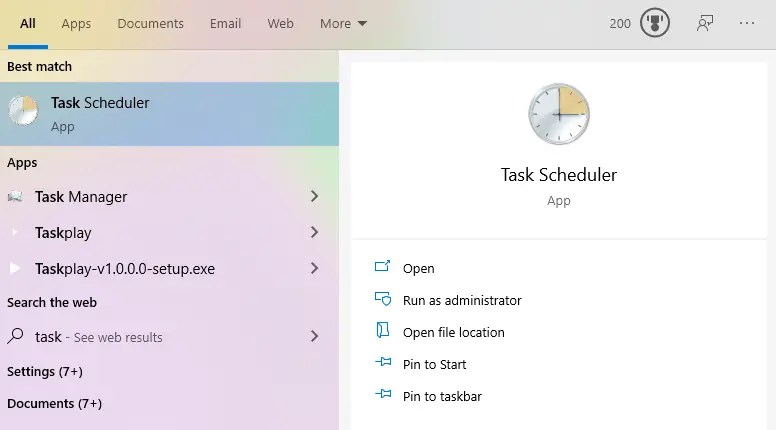Choose Run as administrator
Viewport: 776px width, 430px height.
point(461,300)
